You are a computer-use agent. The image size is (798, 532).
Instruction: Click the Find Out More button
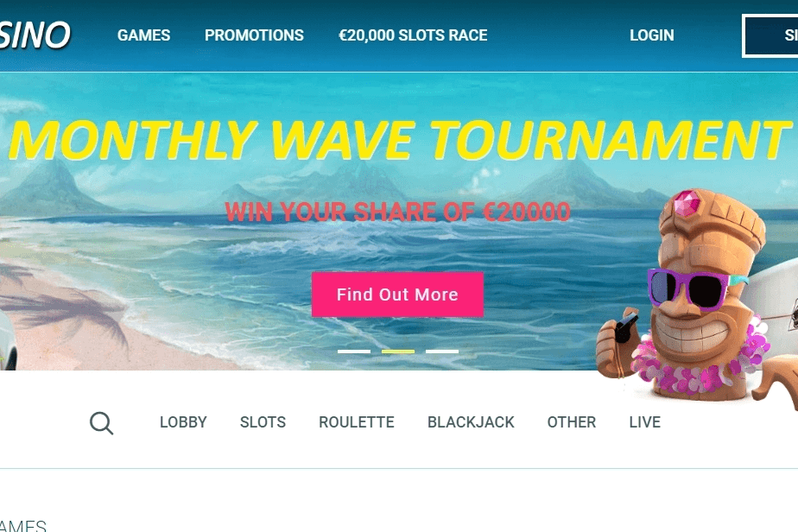[x=397, y=294]
